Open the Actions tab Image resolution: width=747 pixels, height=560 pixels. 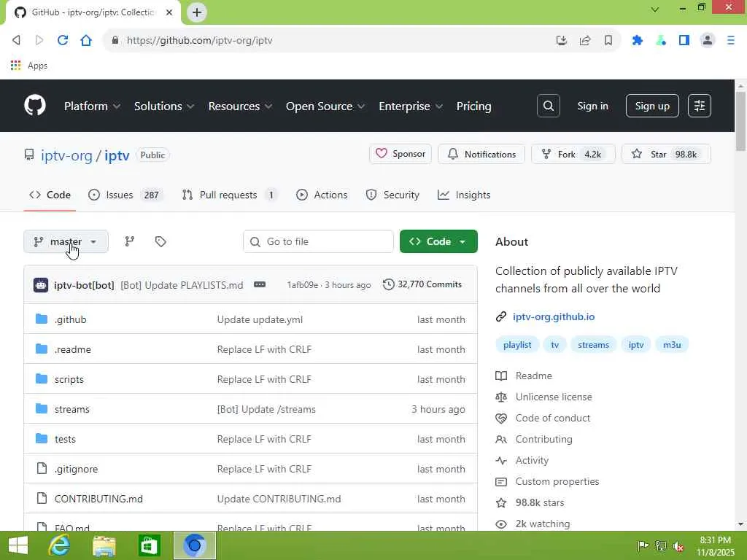(322, 195)
